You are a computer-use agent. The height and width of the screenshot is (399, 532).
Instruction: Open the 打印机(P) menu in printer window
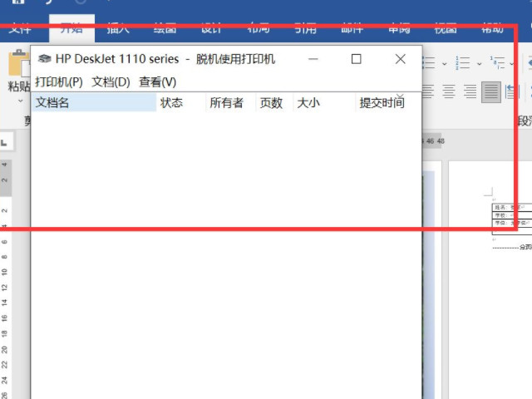(x=59, y=82)
